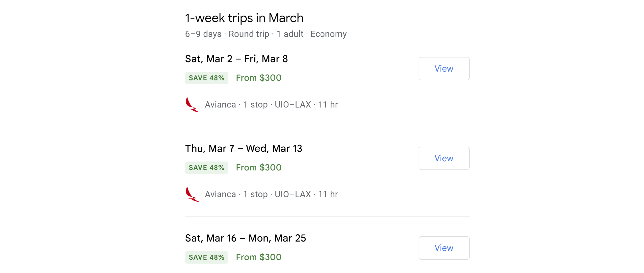Click the SAVE 48% badge for Mar 2 trip
The height and width of the screenshot is (273, 644).
207,78
